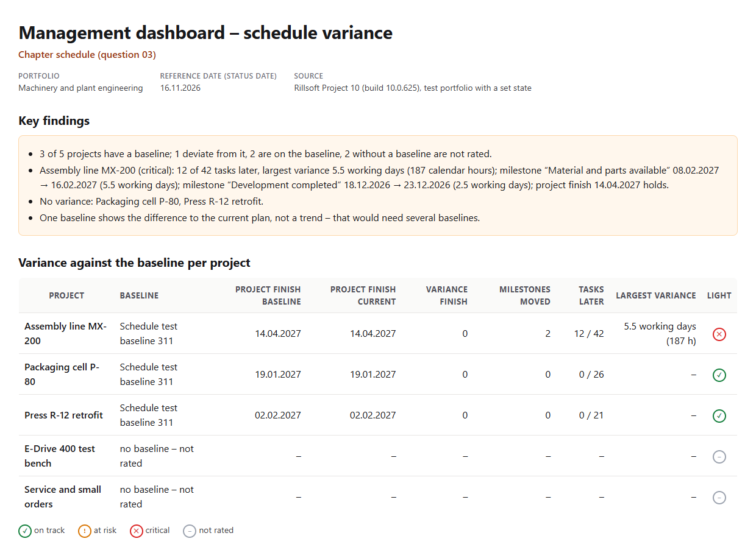Viewport: 756px width, 547px height.
Task: Click the MILESTONES MOVED column header
Action: (525, 295)
